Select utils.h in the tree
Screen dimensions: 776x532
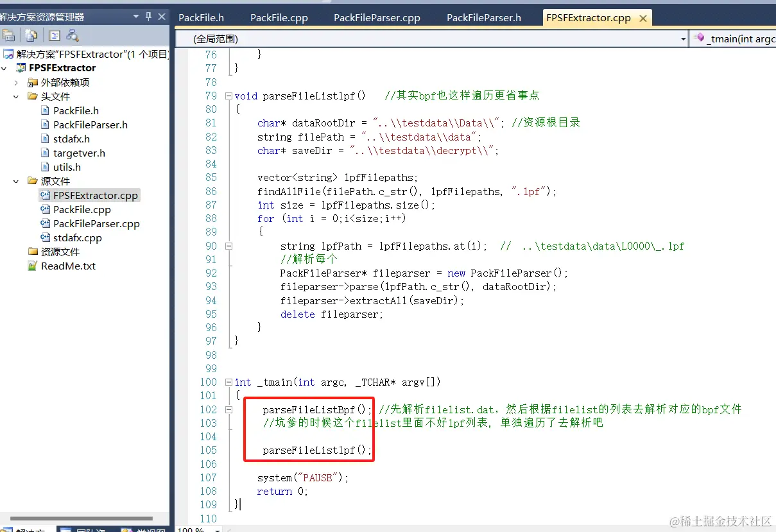point(67,167)
